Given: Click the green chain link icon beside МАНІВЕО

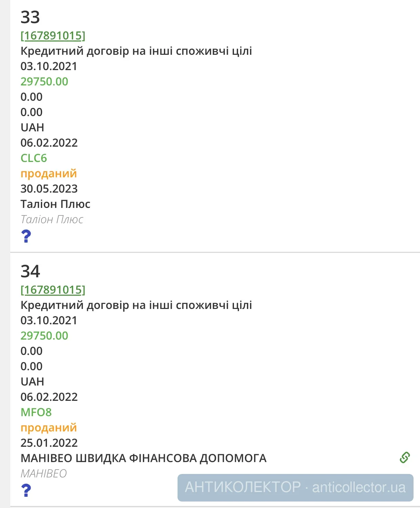Looking at the screenshot, I should click(404, 458).
